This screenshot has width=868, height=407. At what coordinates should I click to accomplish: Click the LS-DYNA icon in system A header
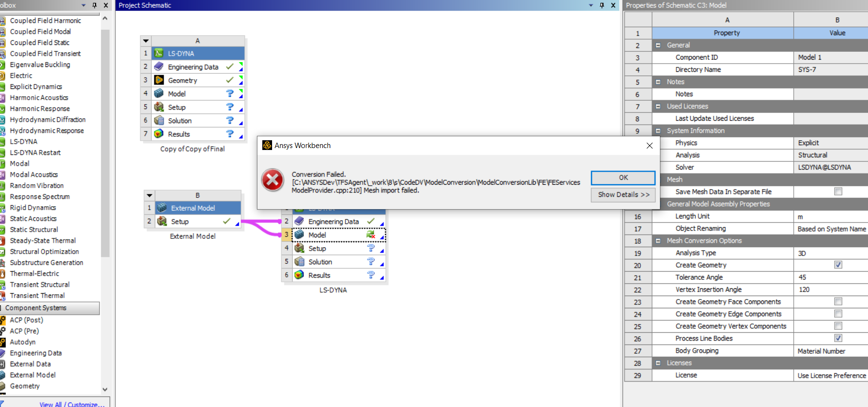pyautogui.click(x=159, y=53)
